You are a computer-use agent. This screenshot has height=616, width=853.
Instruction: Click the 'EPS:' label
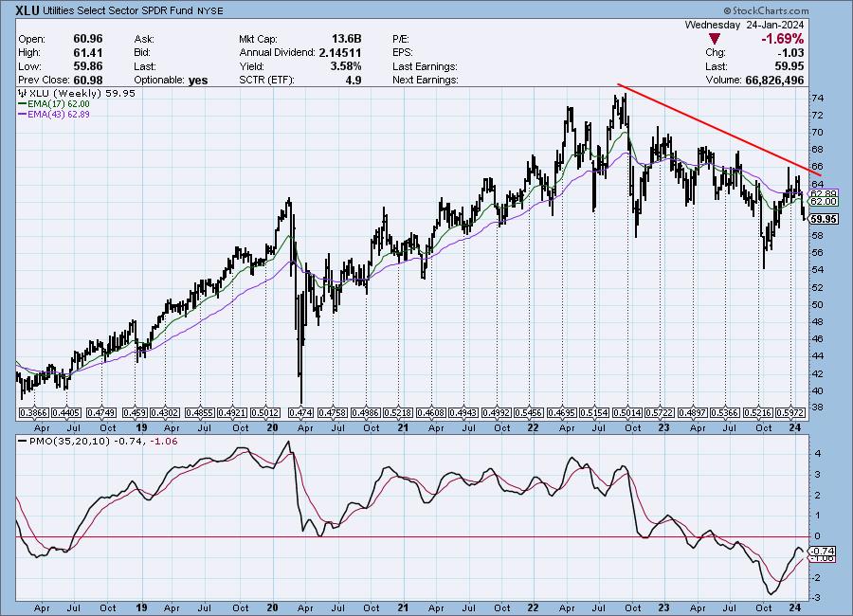(403, 53)
